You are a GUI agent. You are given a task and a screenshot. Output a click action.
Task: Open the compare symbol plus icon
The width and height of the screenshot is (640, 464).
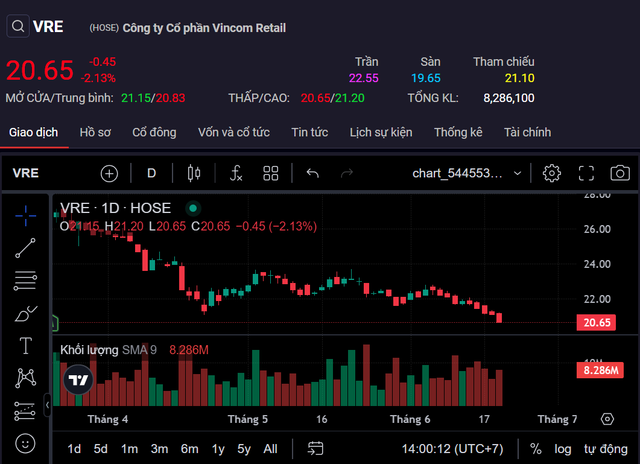(109, 173)
